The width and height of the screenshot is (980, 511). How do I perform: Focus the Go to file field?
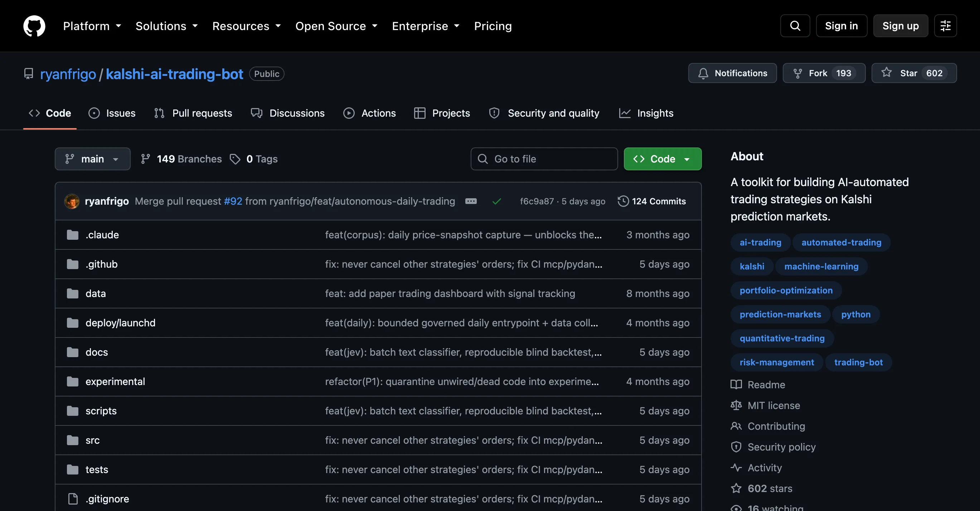point(544,159)
